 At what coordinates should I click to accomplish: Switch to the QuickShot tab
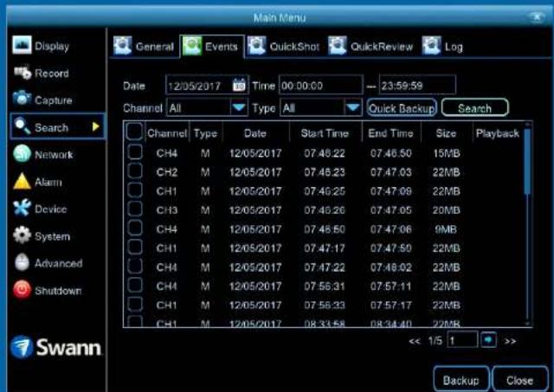tap(284, 46)
